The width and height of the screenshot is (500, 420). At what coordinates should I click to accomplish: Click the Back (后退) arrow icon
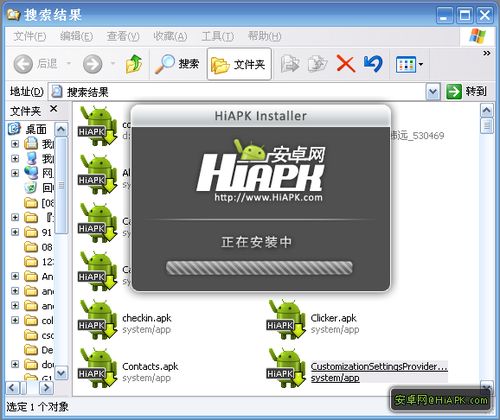pyautogui.click(x=23, y=64)
